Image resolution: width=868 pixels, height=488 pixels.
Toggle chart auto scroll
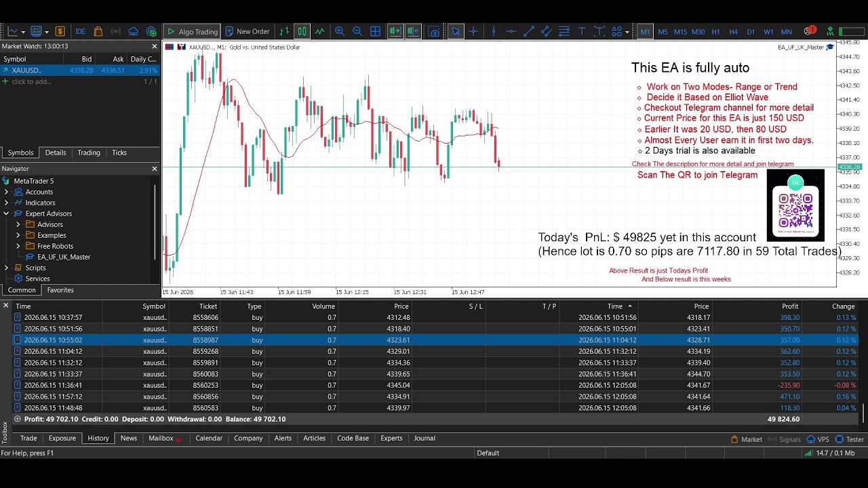[x=395, y=31]
